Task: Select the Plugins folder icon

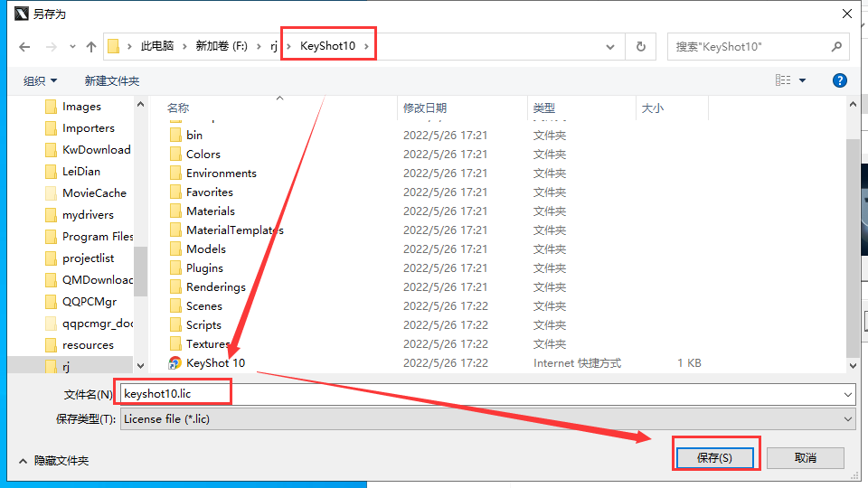Action: (175, 267)
